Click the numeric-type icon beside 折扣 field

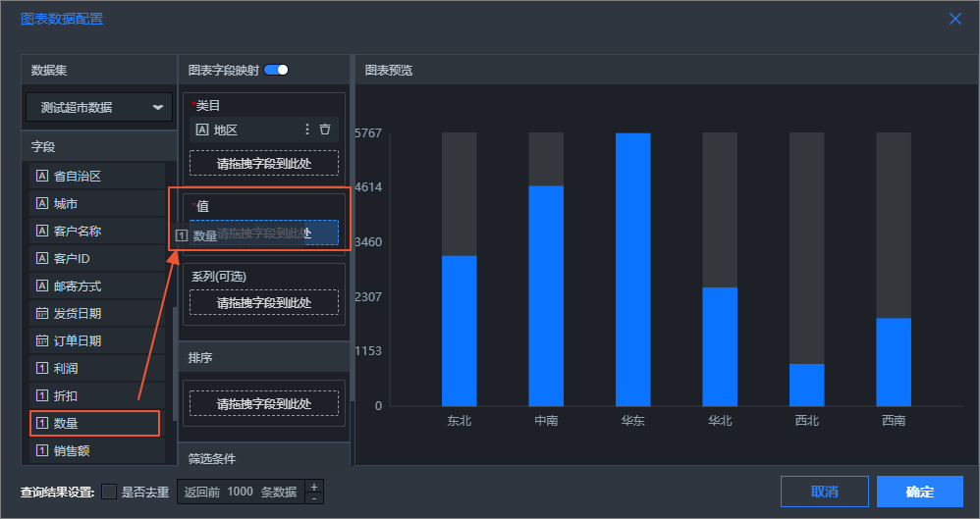42,396
